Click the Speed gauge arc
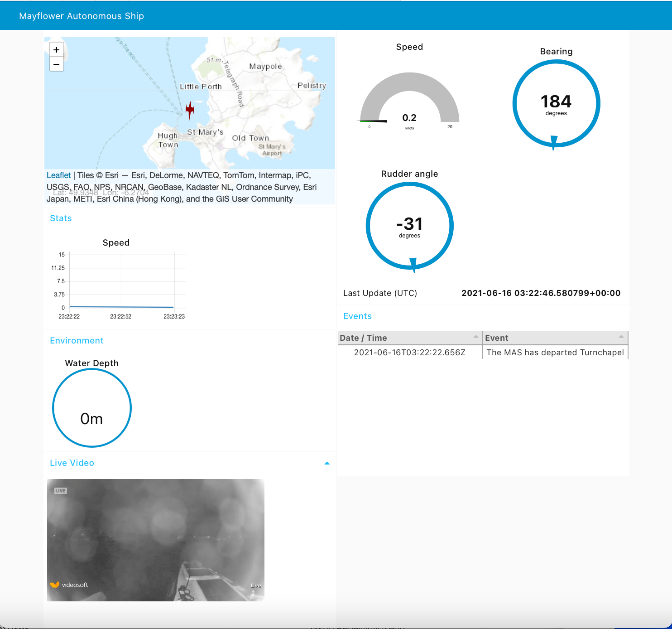This screenshot has height=629, width=672. [x=409, y=84]
